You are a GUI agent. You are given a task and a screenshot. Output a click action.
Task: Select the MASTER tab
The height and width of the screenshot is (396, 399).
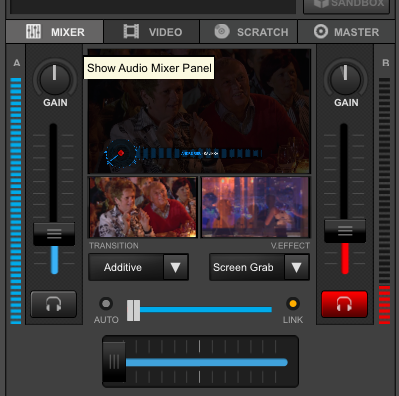(x=346, y=32)
